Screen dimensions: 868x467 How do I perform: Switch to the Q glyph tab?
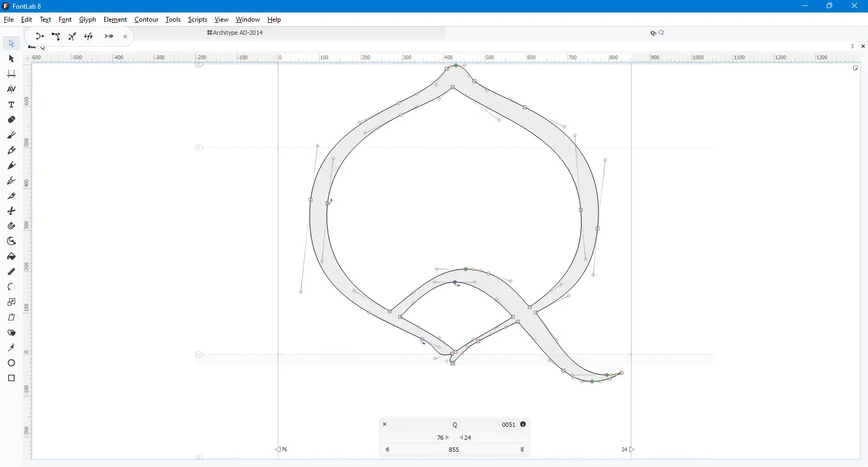[657, 33]
